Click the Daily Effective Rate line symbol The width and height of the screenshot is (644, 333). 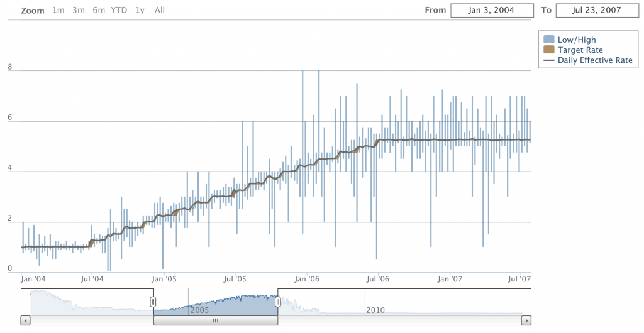[x=549, y=60]
